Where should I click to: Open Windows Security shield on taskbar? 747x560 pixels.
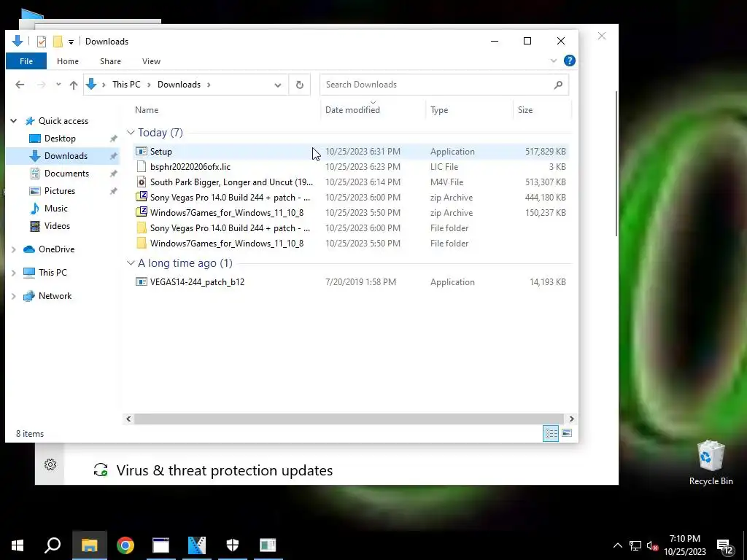[x=233, y=545]
